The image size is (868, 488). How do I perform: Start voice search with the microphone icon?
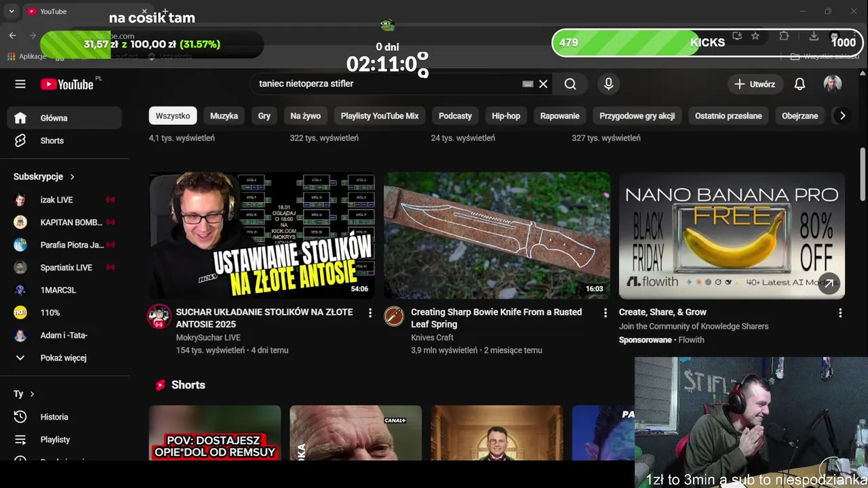pos(608,84)
